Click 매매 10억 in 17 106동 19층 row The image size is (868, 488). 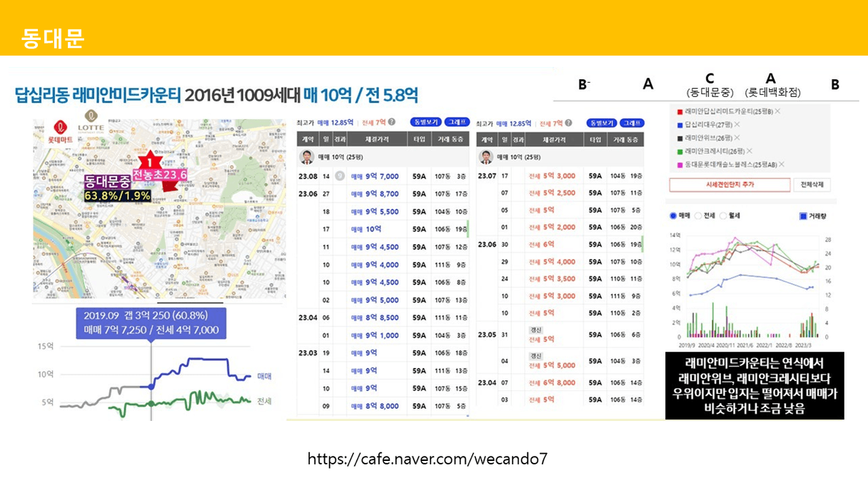(x=365, y=229)
